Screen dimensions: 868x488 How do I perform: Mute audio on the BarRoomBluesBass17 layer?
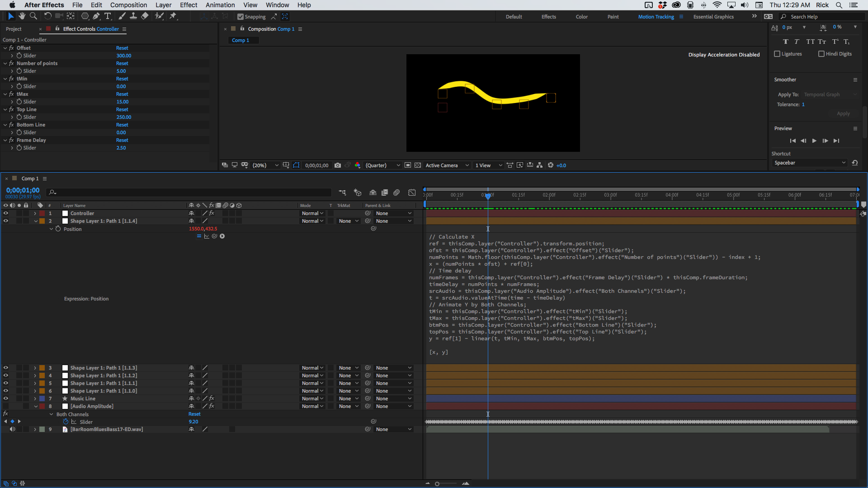(x=13, y=429)
